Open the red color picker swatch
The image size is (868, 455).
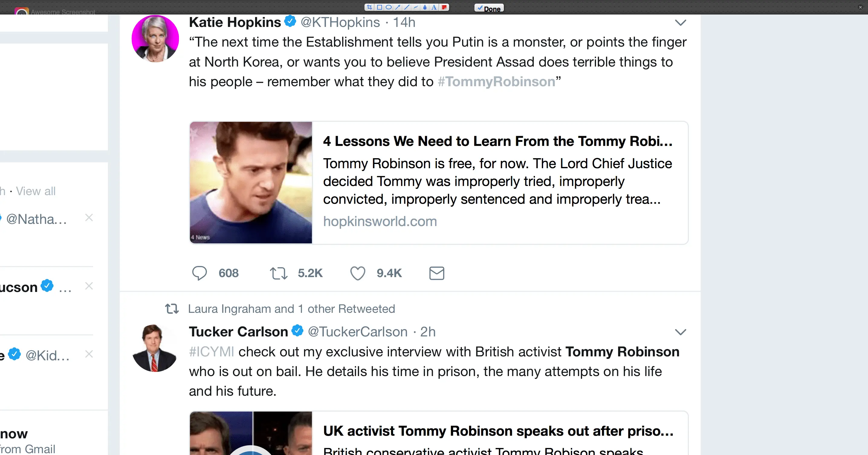[444, 7]
